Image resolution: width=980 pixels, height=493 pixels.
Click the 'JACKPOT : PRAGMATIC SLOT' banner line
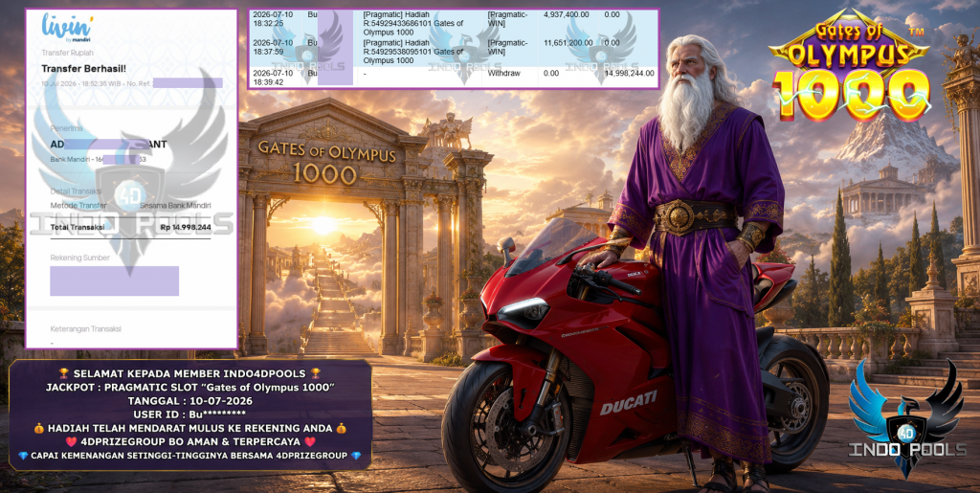190,387
